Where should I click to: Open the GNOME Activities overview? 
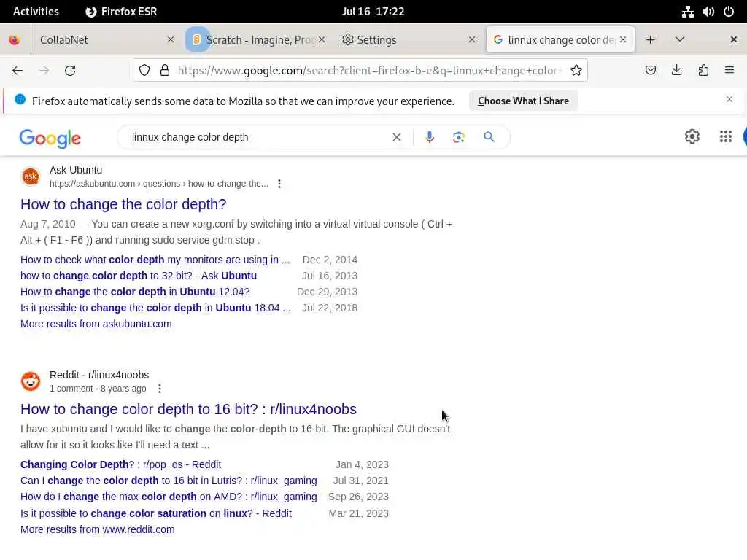pos(36,12)
